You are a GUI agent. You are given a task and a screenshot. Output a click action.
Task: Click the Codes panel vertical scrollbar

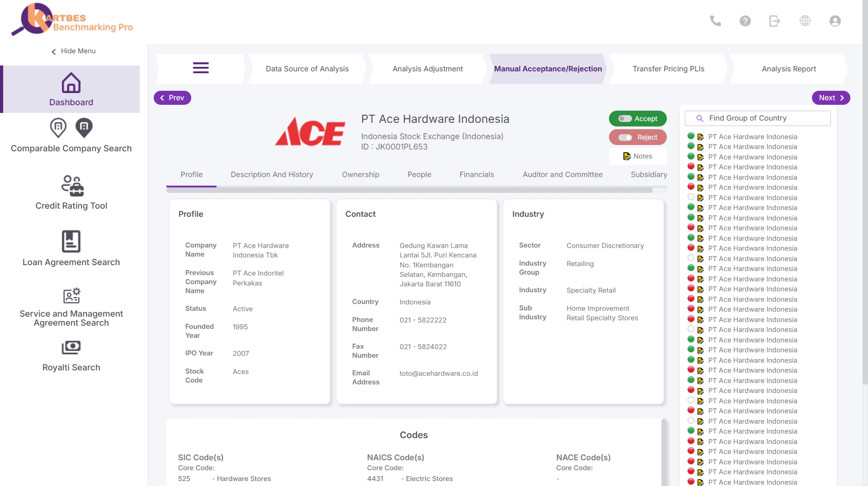[664, 452]
